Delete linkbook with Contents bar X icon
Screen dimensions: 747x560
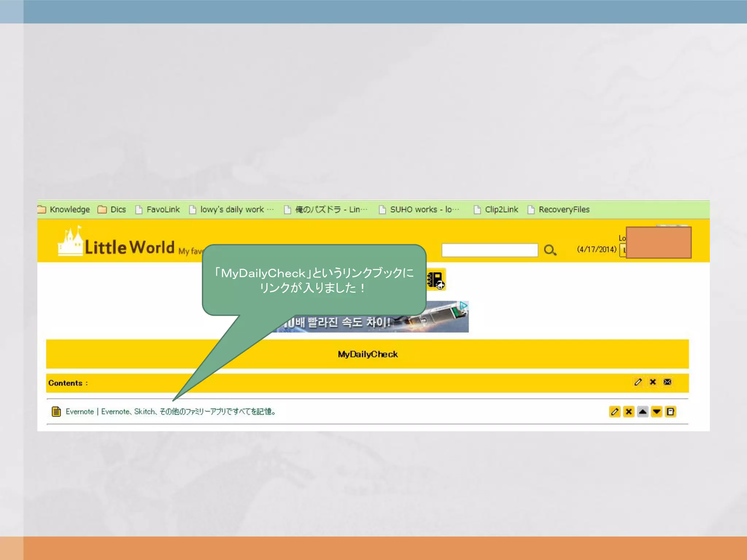[x=653, y=382]
